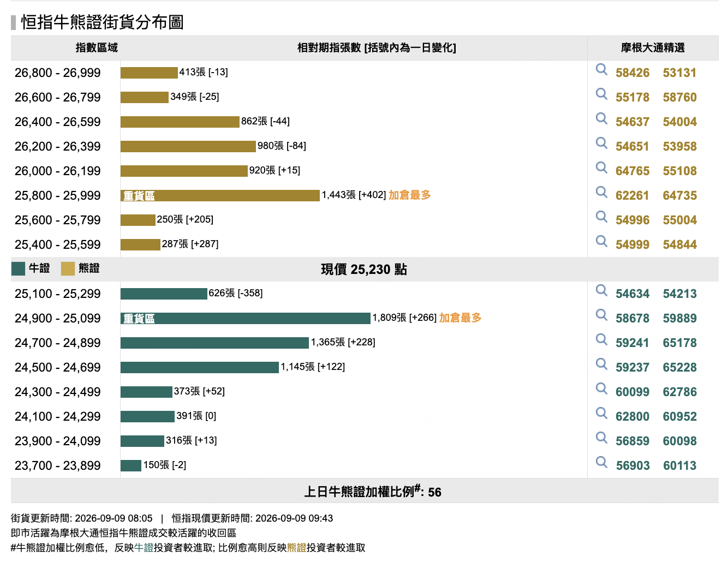
Task: Open search icon beside warrant 58678
Action: pos(601,315)
